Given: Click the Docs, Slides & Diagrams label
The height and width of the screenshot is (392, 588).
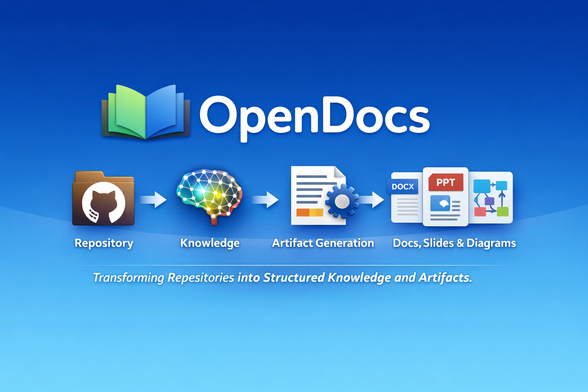Looking at the screenshot, I should 454,242.
